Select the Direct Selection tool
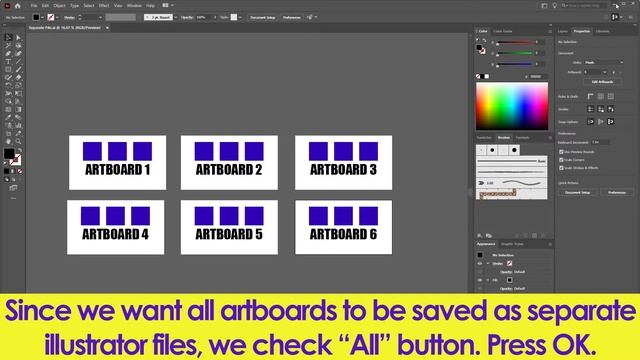640x360 pixels. tap(18, 38)
